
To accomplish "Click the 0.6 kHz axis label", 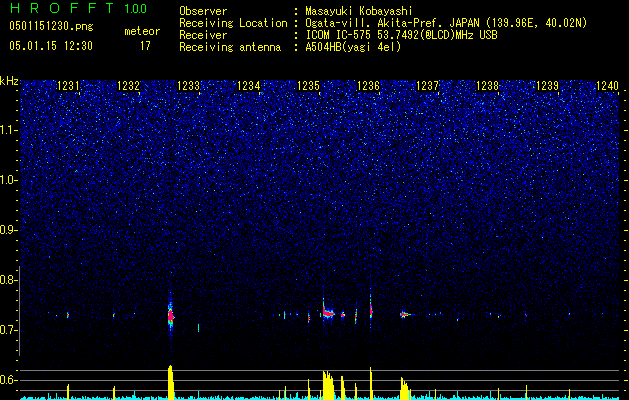I will (7, 380).
